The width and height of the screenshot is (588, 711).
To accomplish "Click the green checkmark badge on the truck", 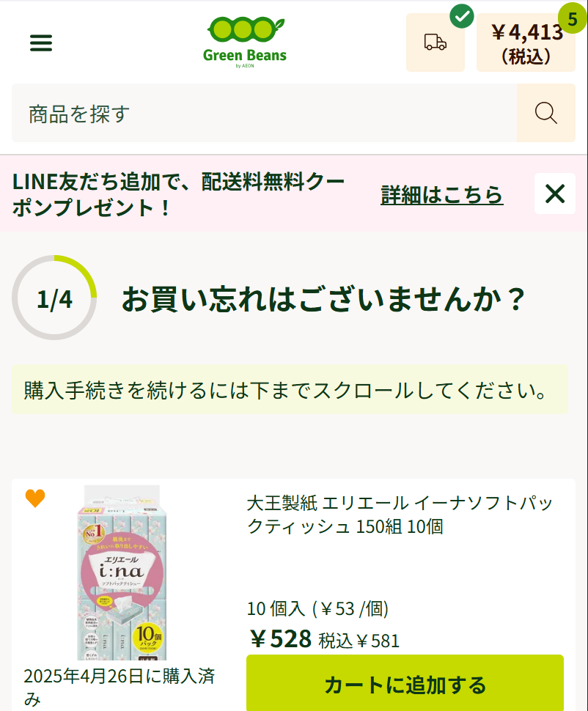I will 461,16.
